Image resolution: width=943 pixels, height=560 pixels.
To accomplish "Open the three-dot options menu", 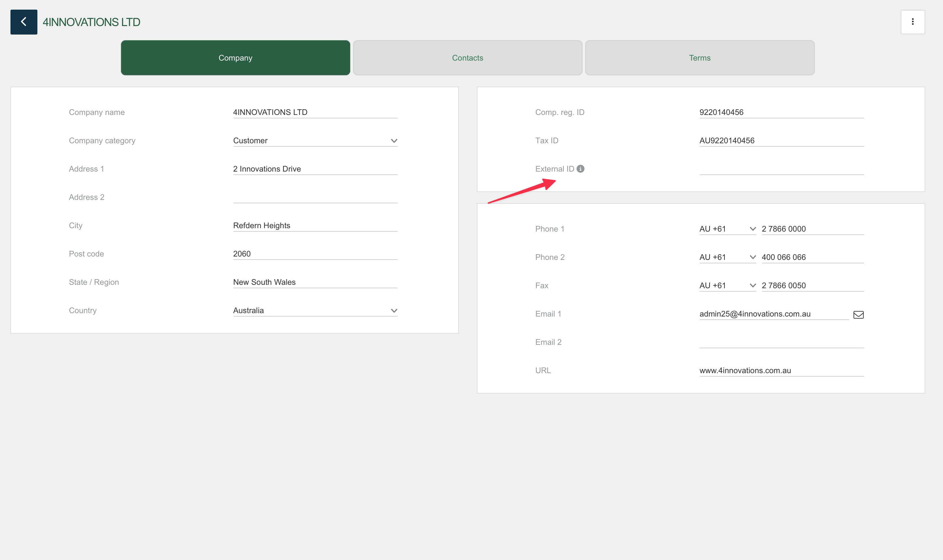I will click(912, 22).
